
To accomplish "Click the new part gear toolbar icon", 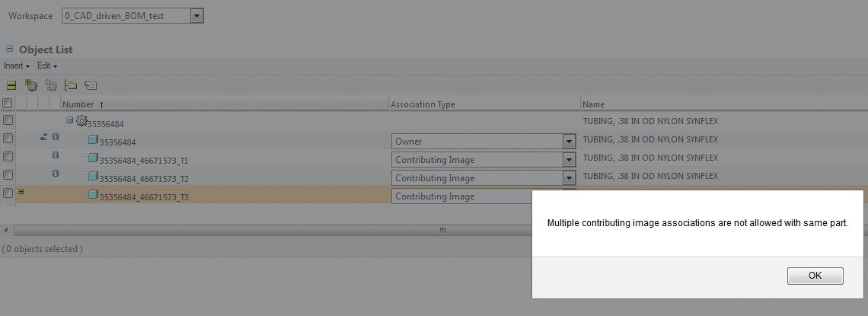I will coord(51,85).
